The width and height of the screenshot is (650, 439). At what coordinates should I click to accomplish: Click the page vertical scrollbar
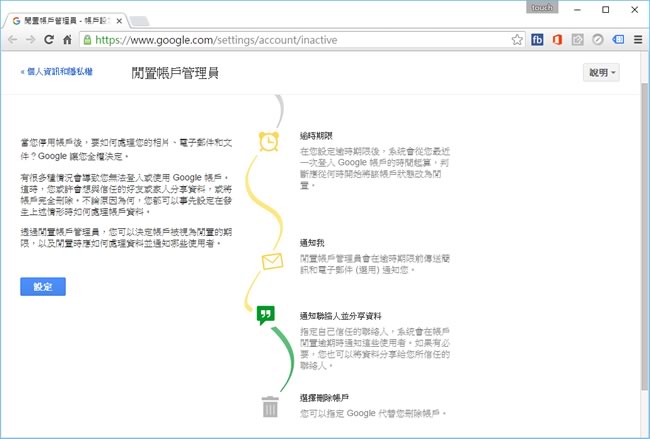(x=644, y=236)
